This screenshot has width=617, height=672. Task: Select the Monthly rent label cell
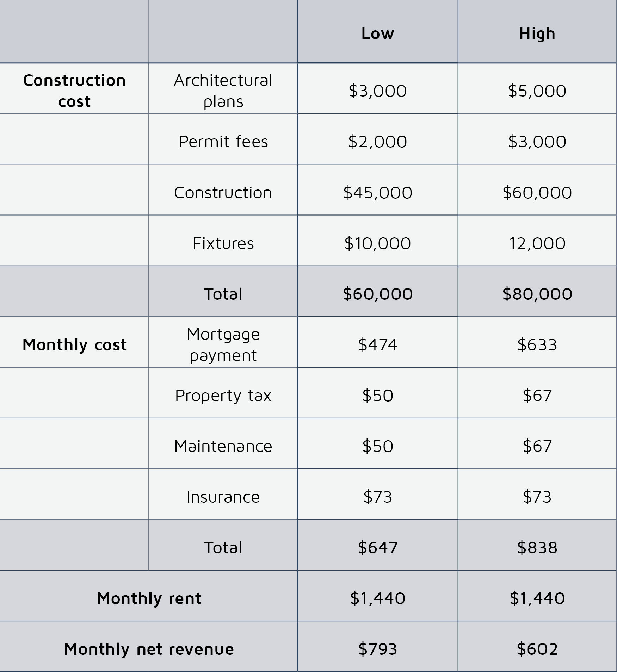(x=149, y=598)
